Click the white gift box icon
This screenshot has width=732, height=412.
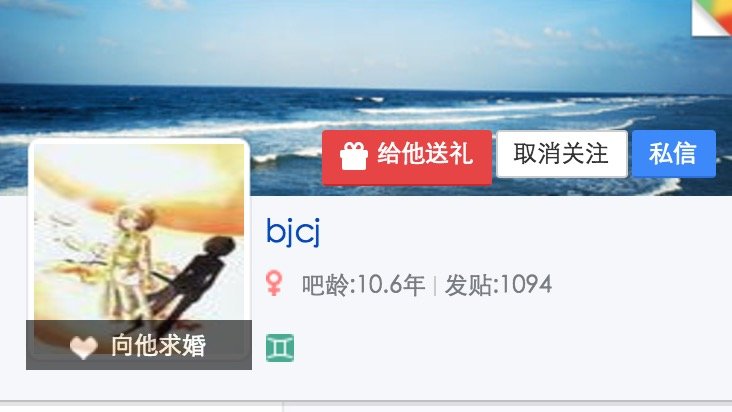(x=353, y=156)
